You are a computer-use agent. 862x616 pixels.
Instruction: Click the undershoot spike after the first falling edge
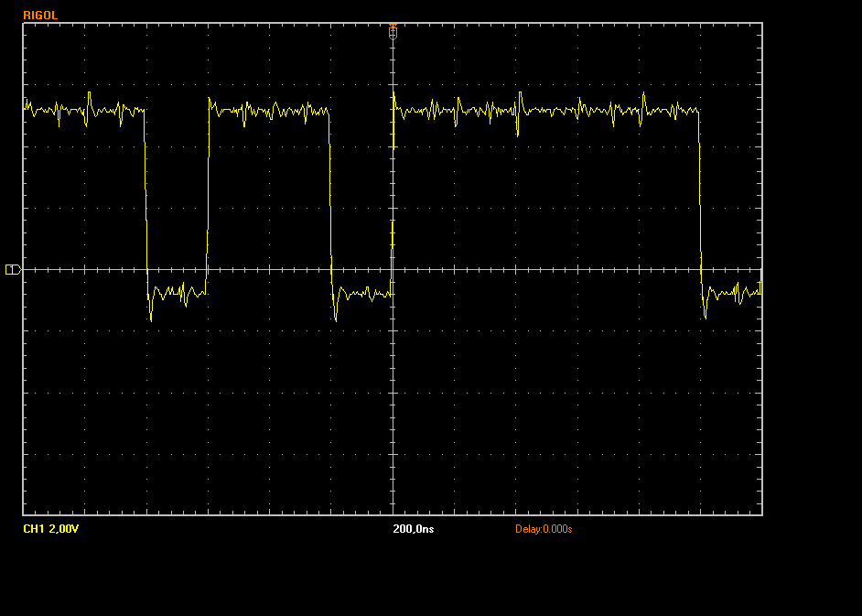[x=151, y=318]
